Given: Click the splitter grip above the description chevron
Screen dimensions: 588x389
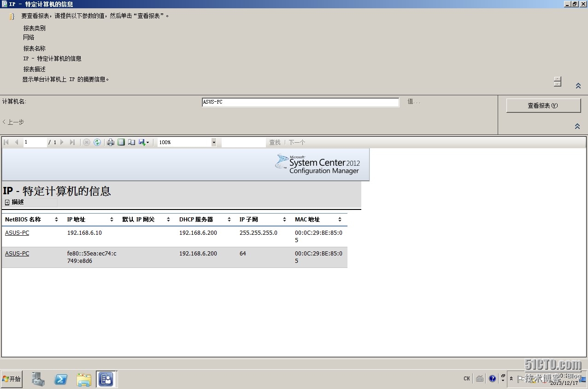Looking at the screenshot, I should coord(558,81).
